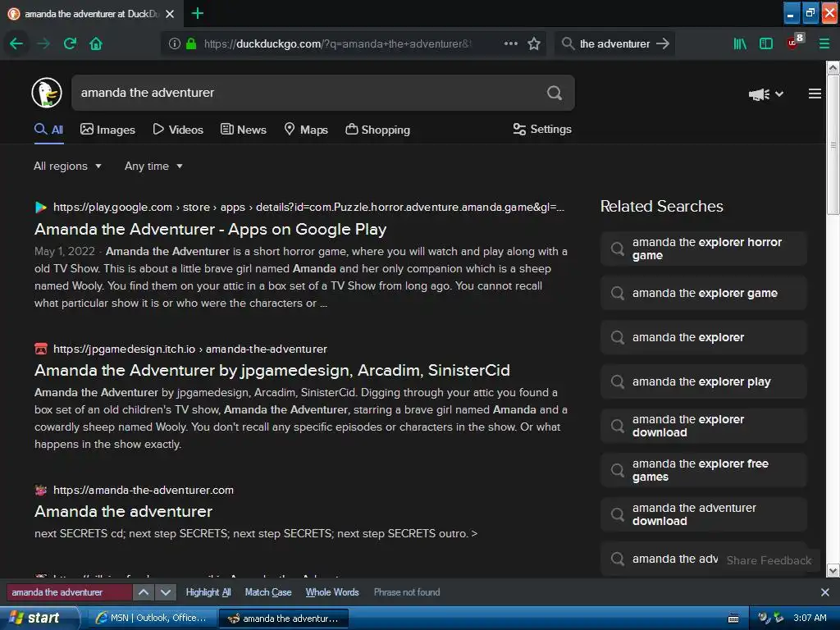Bookmark this page with star icon
The image size is (840, 630).
(x=533, y=43)
